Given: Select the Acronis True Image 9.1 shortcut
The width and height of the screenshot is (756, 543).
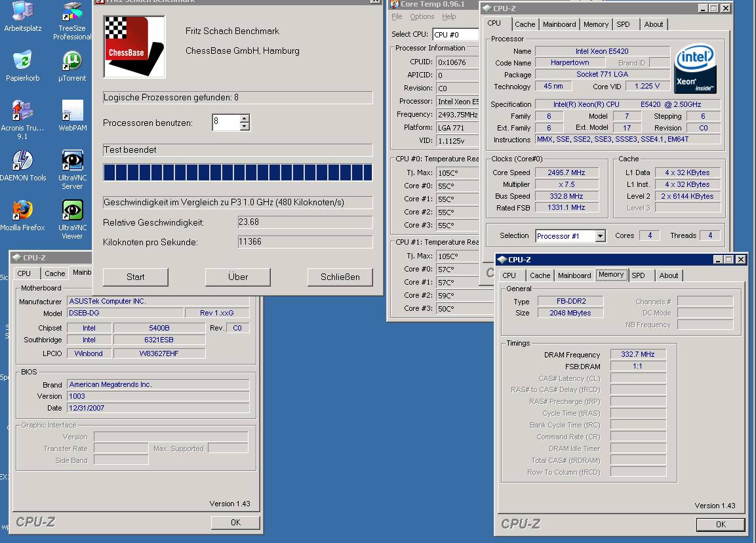Looking at the screenshot, I should pyautogui.click(x=22, y=119).
